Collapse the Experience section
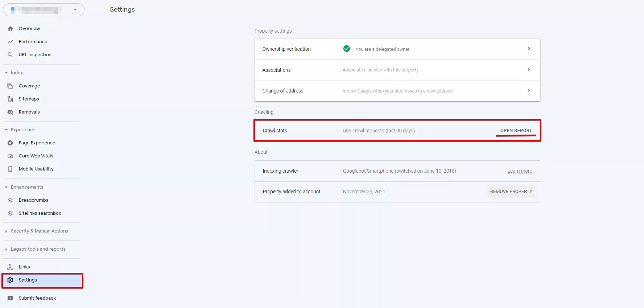Viewport: 644px width, 308px height. click(6, 130)
